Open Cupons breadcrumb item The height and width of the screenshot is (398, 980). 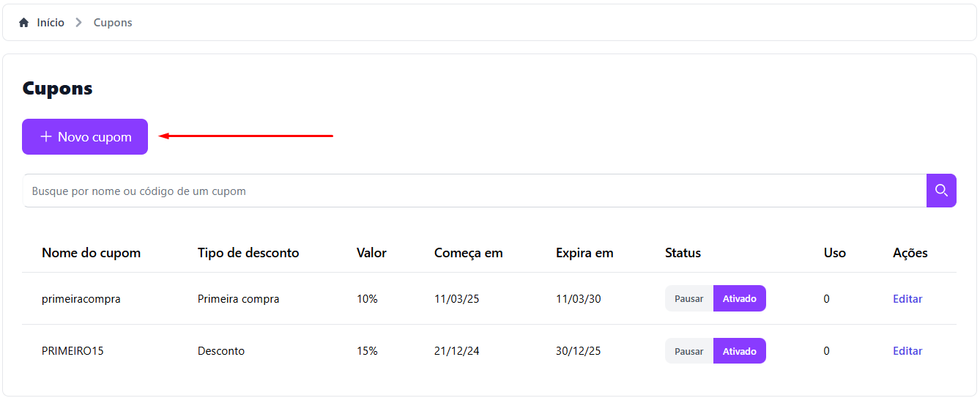point(113,23)
